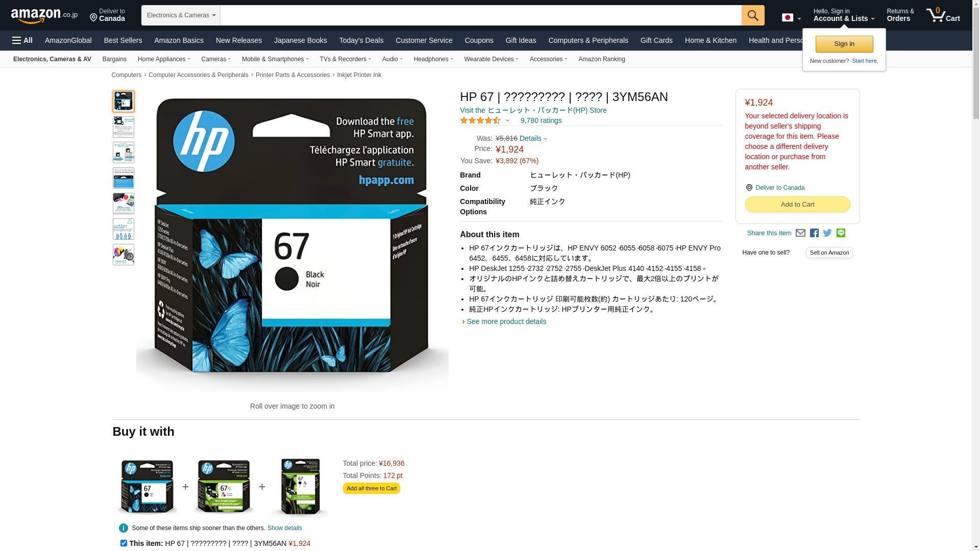
Task: Click the Add to Cart button
Action: 797,205
